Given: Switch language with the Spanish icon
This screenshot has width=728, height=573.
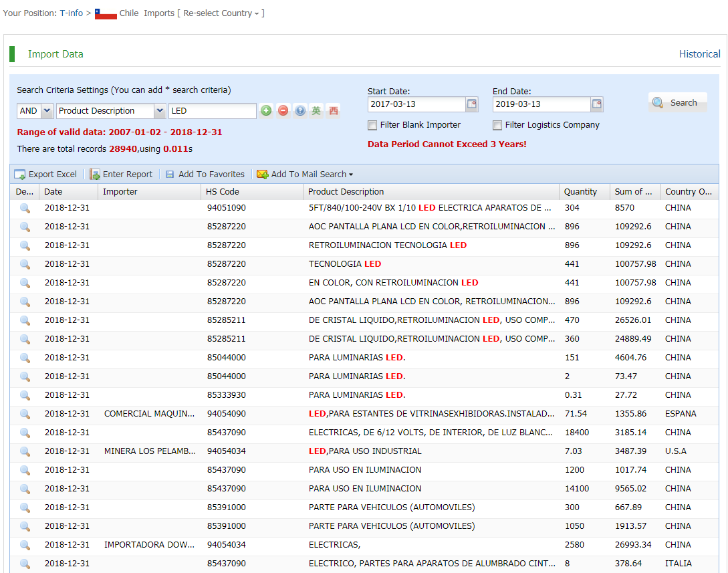Looking at the screenshot, I should point(333,111).
